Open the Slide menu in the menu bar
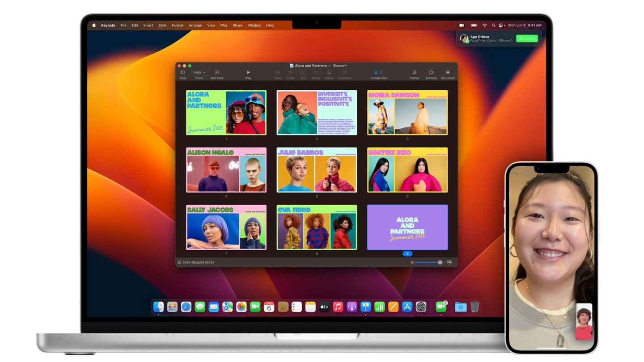 (162, 25)
